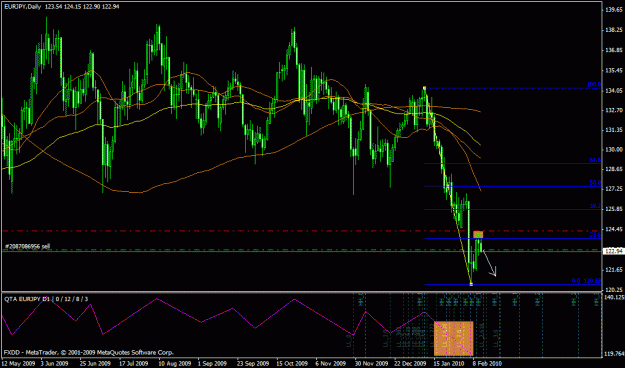
Task: Select the small orange rectangle above the 23.6 line
Action: [478, 234]
